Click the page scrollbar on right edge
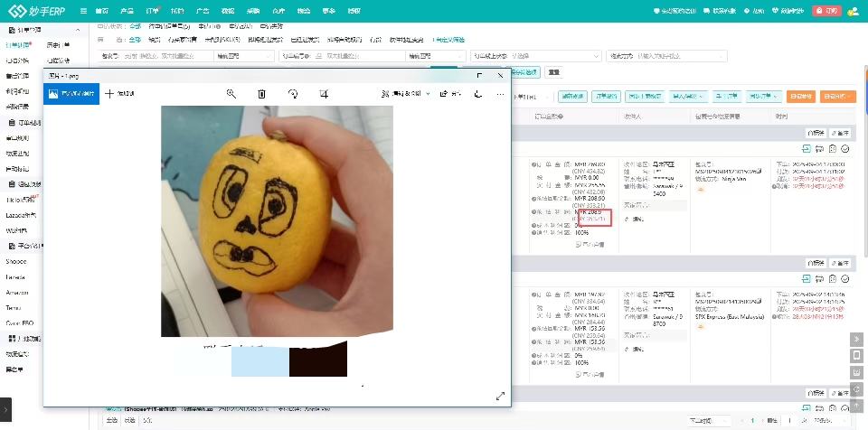Image resolution: width=868 pixels, height=430 pixels. pos(865,161)
